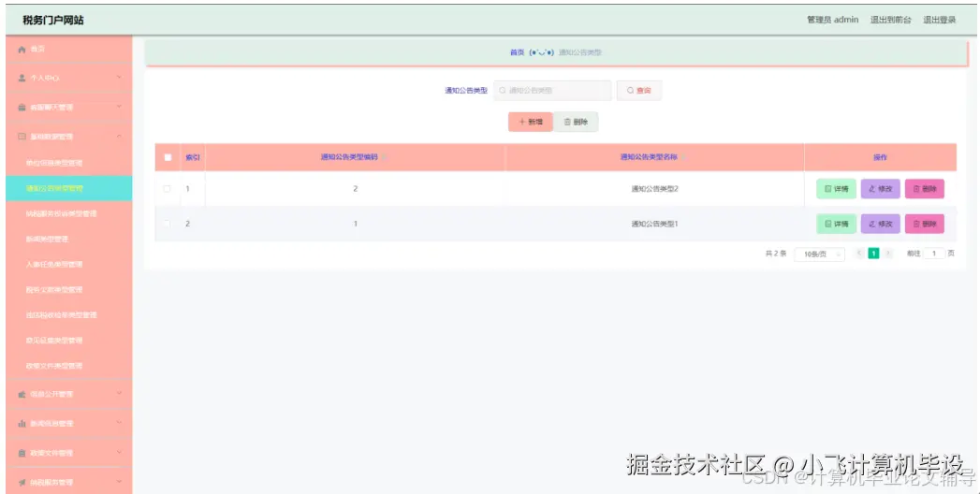Viewport: 980px width, 494px height.
Task: Select all rows with the header checkbox
Action: [x=168, y=157]
